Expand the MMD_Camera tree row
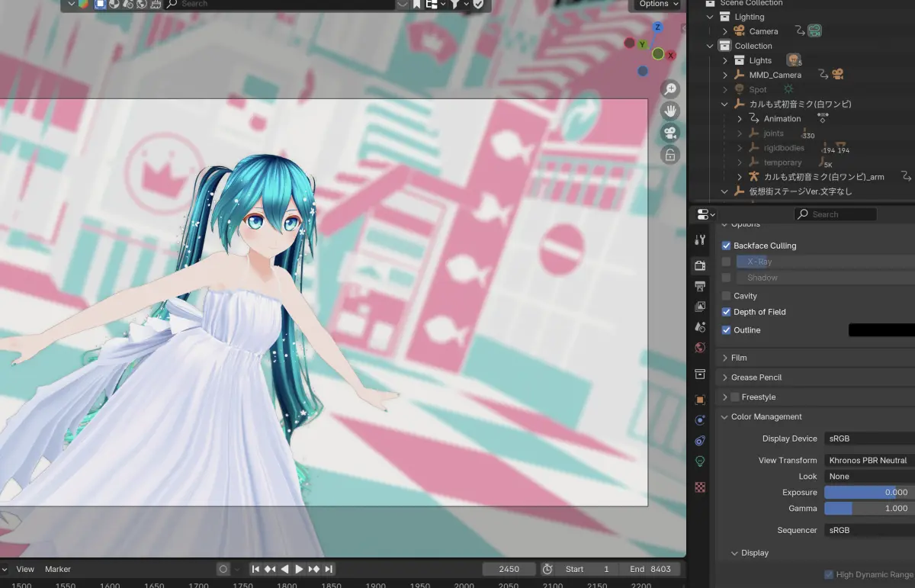This screenshot has height=588, width=915. tap(724, 75)
